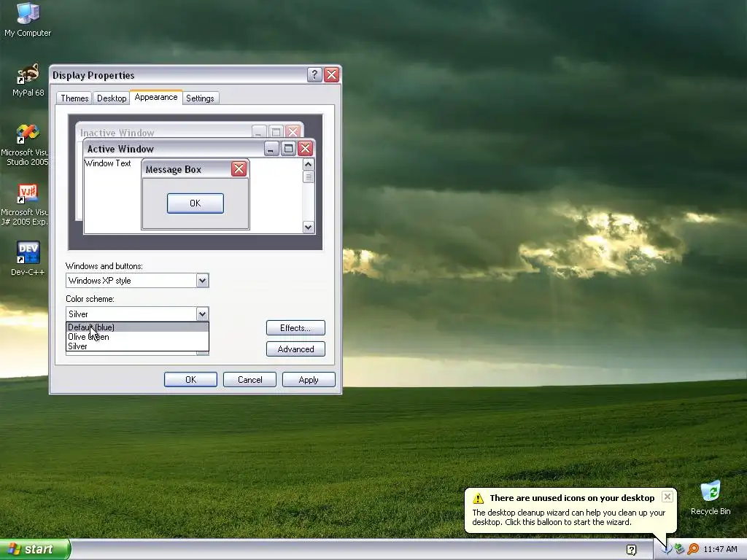Cancel the Display Properties changes

(x=249, y=379)
